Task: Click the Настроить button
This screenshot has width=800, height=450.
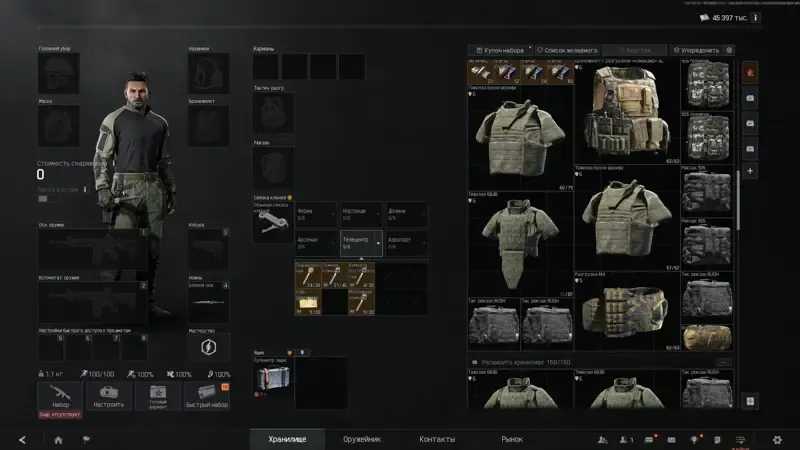Action: 109,396
